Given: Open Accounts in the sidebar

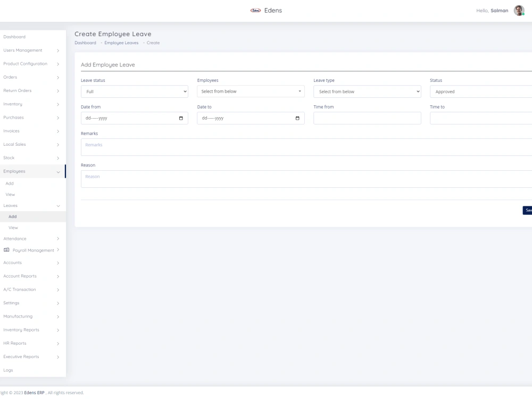Looking at the screenshot, I should [x=13, y=263].
